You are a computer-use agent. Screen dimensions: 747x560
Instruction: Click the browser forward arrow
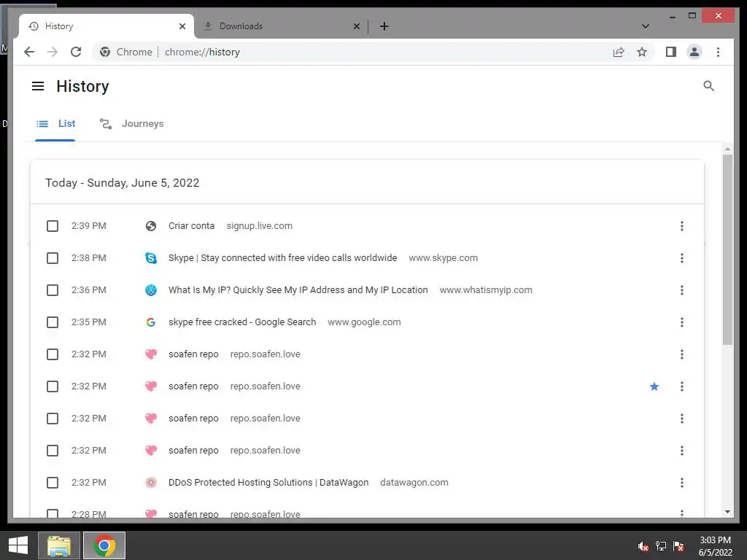[x=53, y=52]
